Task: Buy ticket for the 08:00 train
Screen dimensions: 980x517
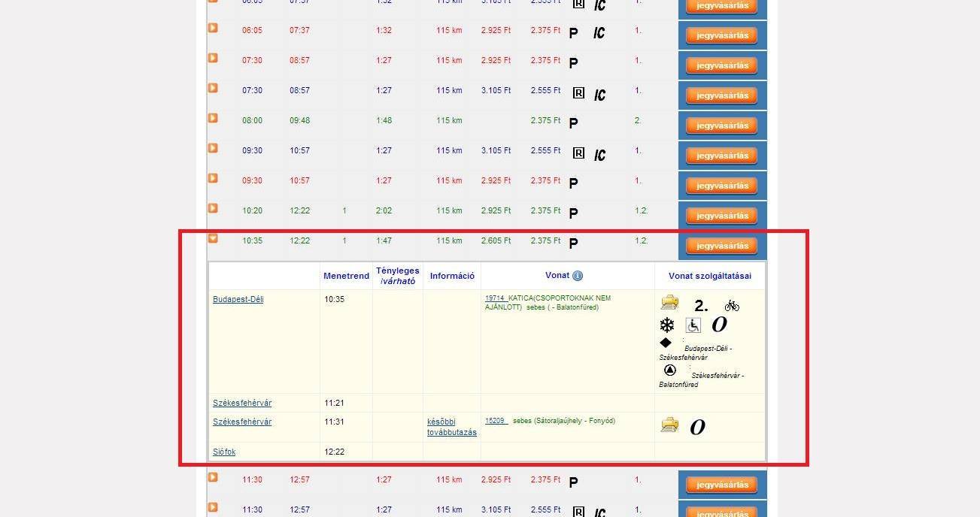Action: tap(722, 125)
